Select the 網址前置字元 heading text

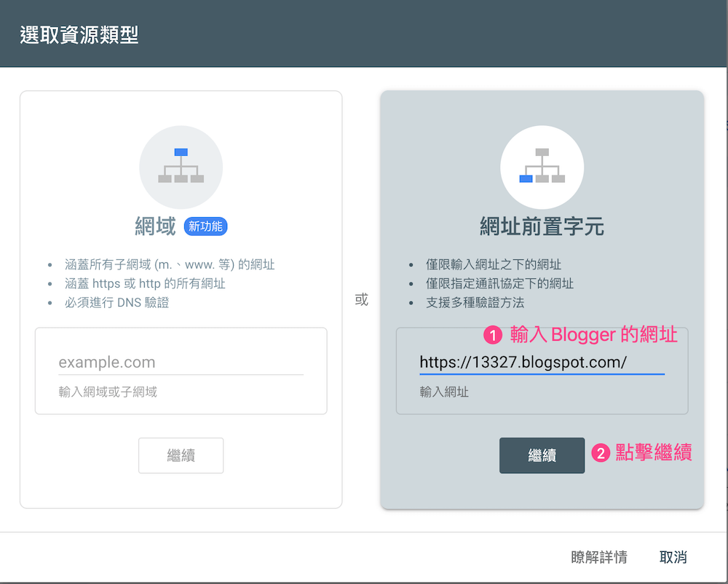[542, 226]
